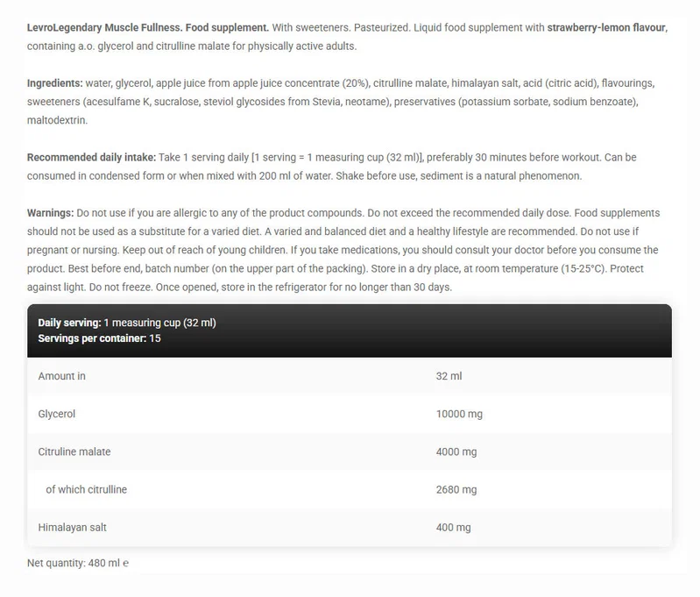Screen dimensions: 700x597
Task: Click the '32 ml' column value
Action: tap(449, 376)
